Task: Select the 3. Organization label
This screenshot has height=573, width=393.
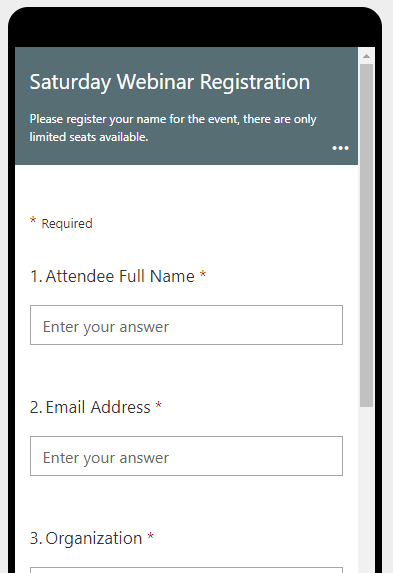Action: 86,538
